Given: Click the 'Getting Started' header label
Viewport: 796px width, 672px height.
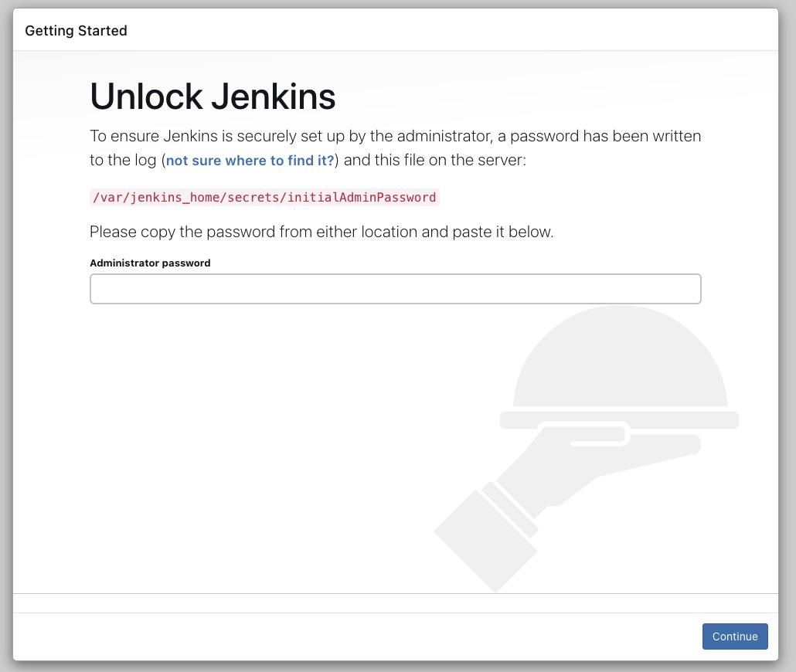Looking at the screenshot, I should [76, 30].
